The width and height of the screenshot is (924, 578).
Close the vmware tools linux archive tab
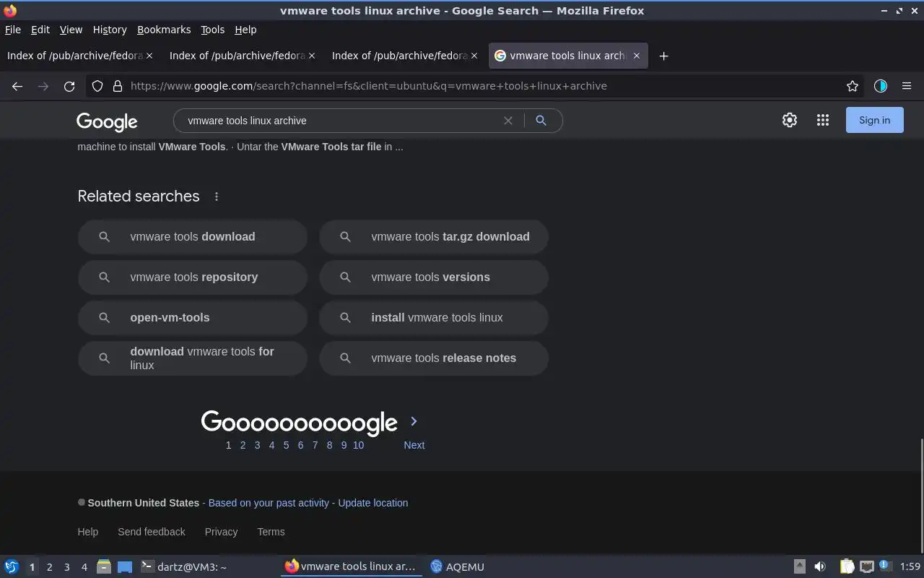pyautogui.click(x=637, y=56)
